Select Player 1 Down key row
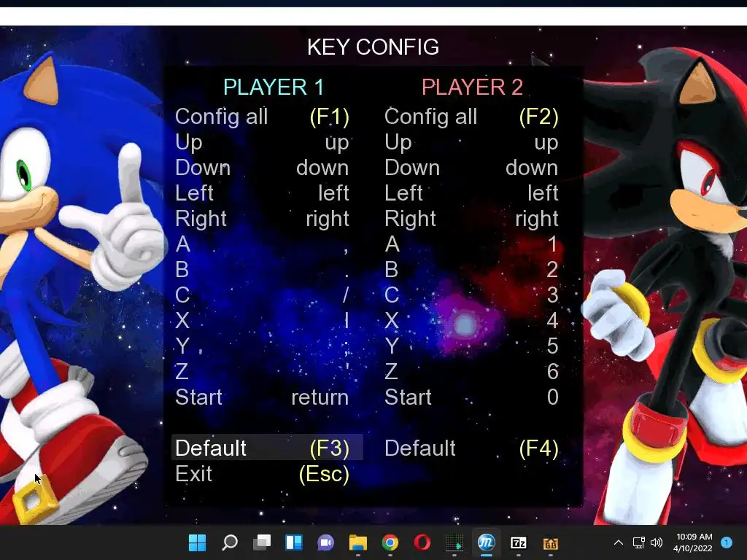Screen dimensions: 747x560 point(262,168)
